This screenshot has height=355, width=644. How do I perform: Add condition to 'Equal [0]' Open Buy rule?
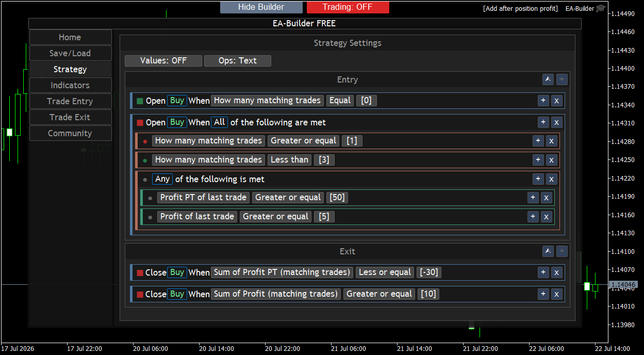click(x=543, y=101)
